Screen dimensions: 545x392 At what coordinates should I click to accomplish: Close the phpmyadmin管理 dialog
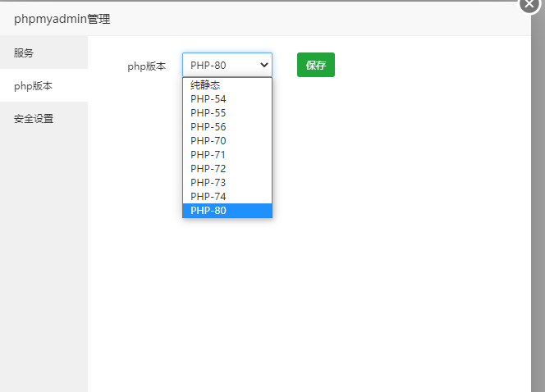[529, 4]
